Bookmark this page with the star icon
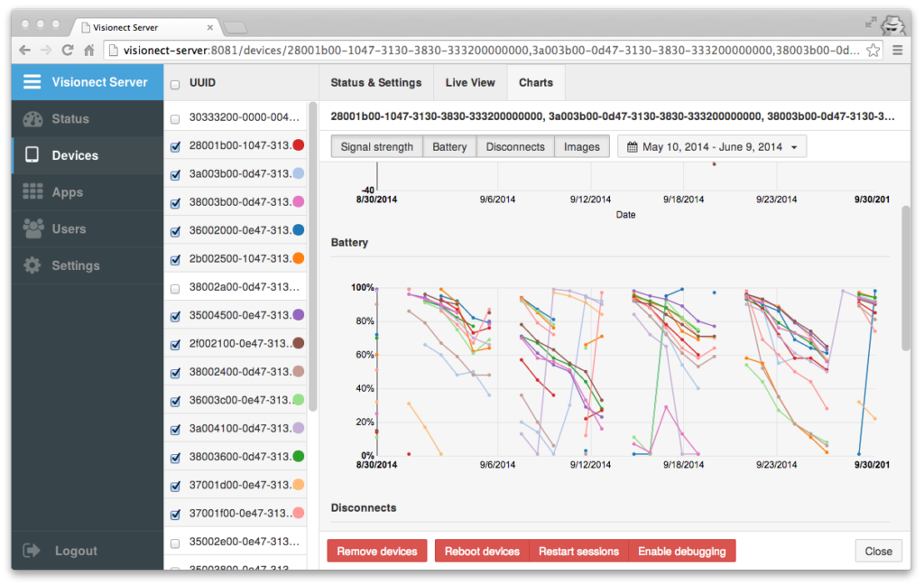The height and width of the screenshot is (585, 924). point(873,51)
